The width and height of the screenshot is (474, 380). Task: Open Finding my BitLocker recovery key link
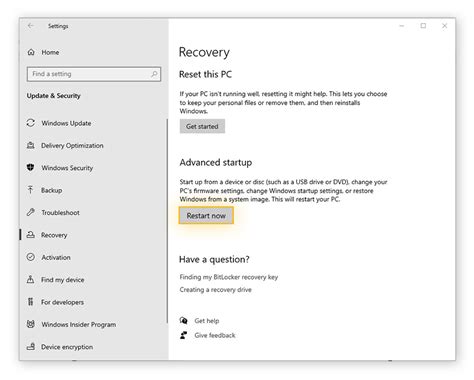pyautogui.click(x=229, y=277)
